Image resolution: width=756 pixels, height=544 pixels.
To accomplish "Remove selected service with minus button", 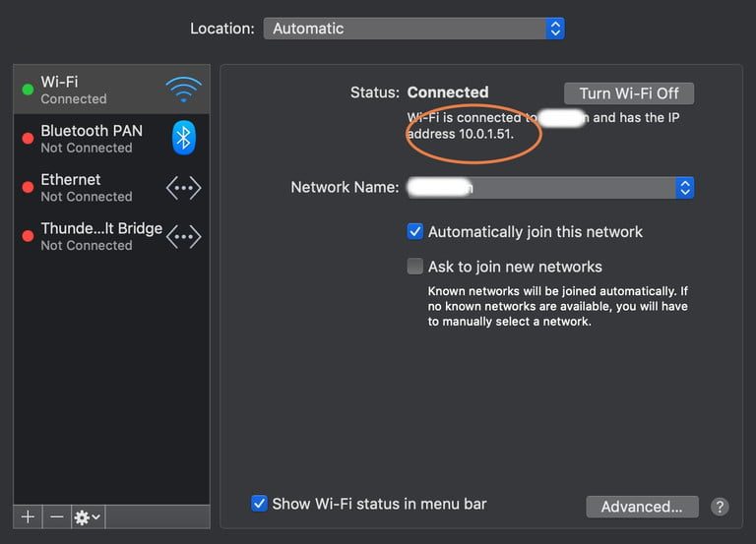I will point(57,516).
